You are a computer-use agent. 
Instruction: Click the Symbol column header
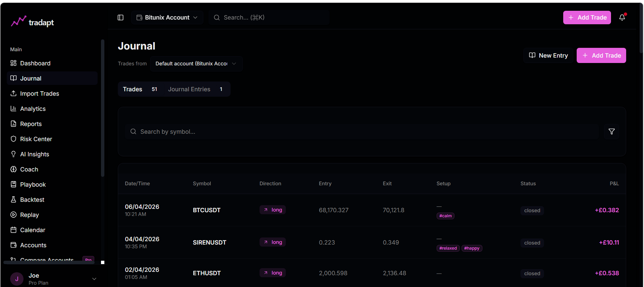pyautogui.click(x=202, y=184)
